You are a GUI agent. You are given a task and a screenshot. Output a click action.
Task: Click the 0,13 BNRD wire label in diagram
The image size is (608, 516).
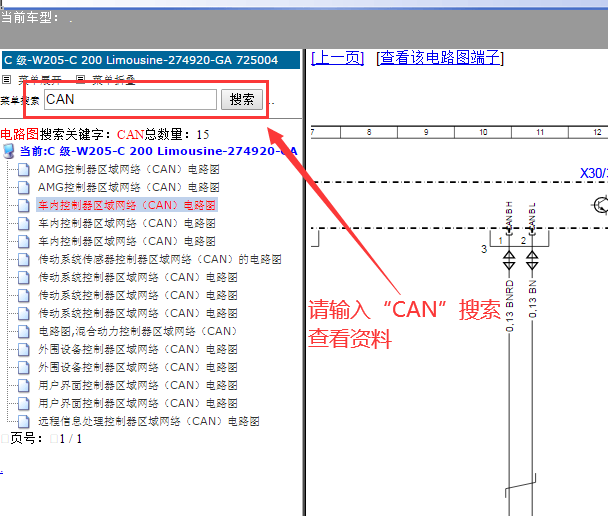510,306
